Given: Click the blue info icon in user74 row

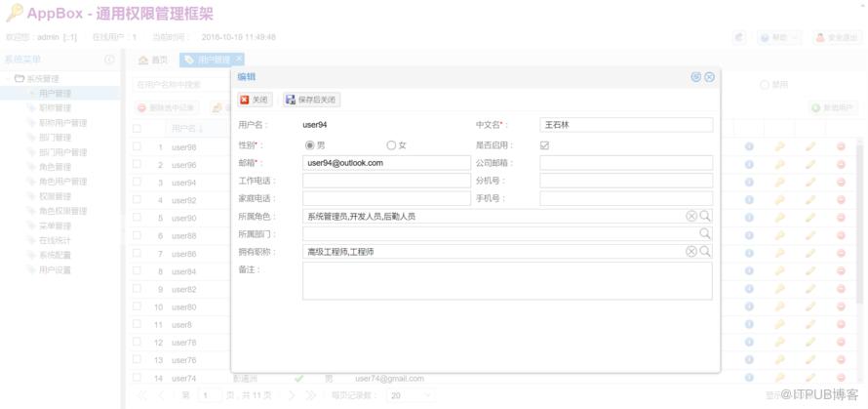Looking at the screenshot, I should coord(749,378).
